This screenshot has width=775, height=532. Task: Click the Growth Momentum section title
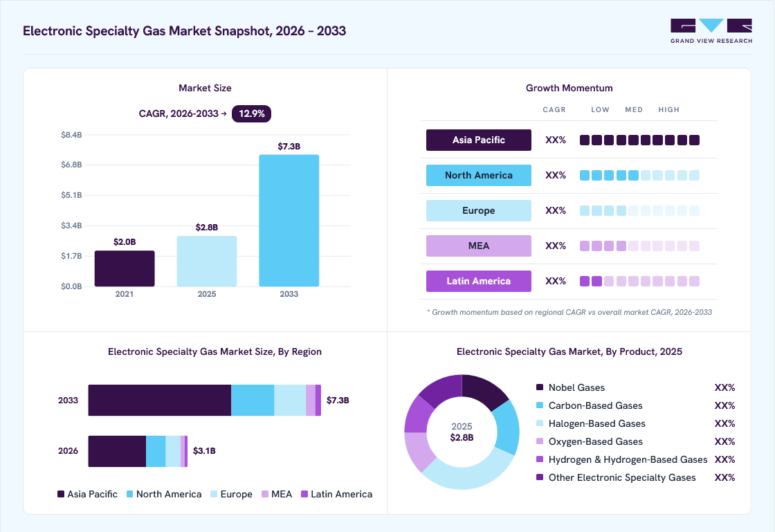[x=569, y=88]
